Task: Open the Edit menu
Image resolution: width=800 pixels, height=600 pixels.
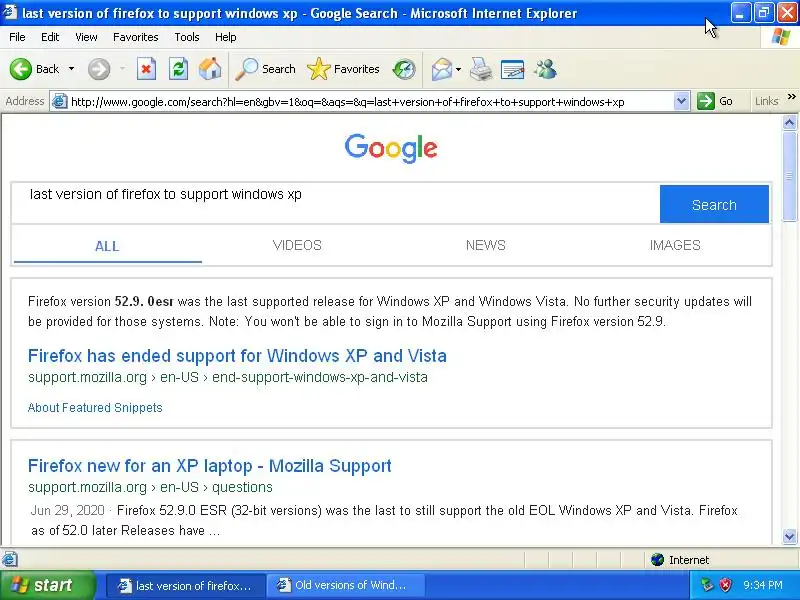Action: [50, 37]
